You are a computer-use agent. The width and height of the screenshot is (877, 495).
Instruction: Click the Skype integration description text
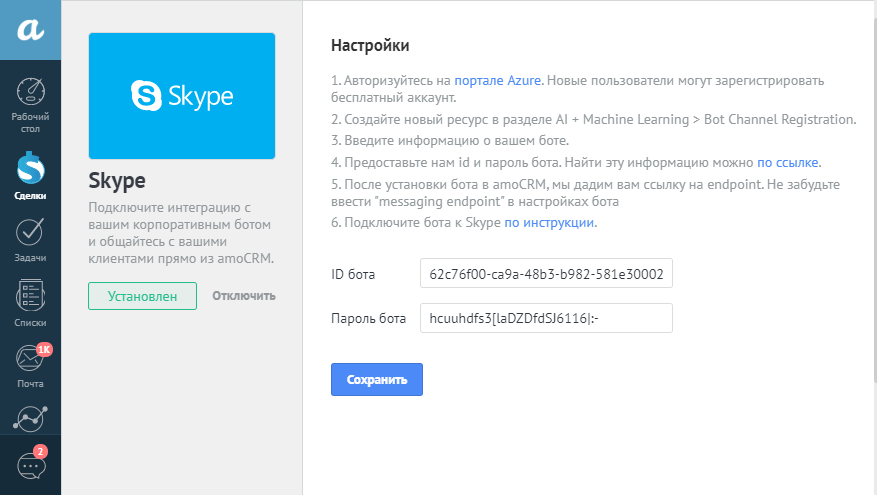(x=181, y=233)
